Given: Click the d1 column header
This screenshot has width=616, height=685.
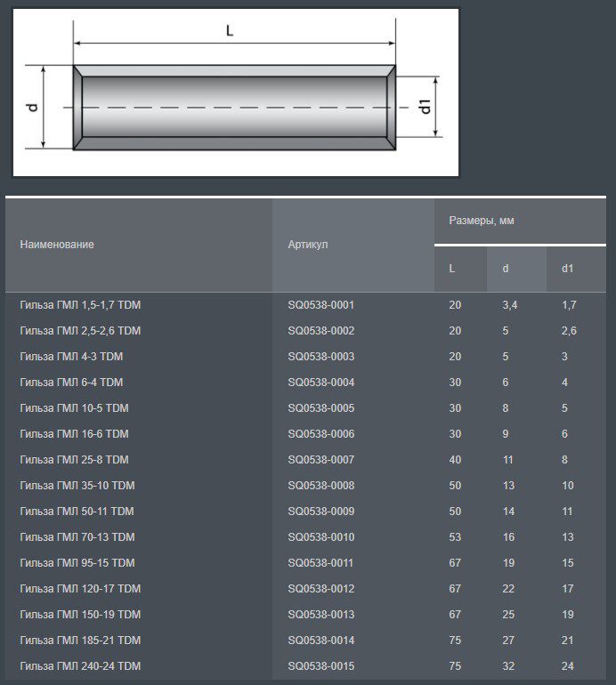Looking at the screenshot, I should point(567,269).
